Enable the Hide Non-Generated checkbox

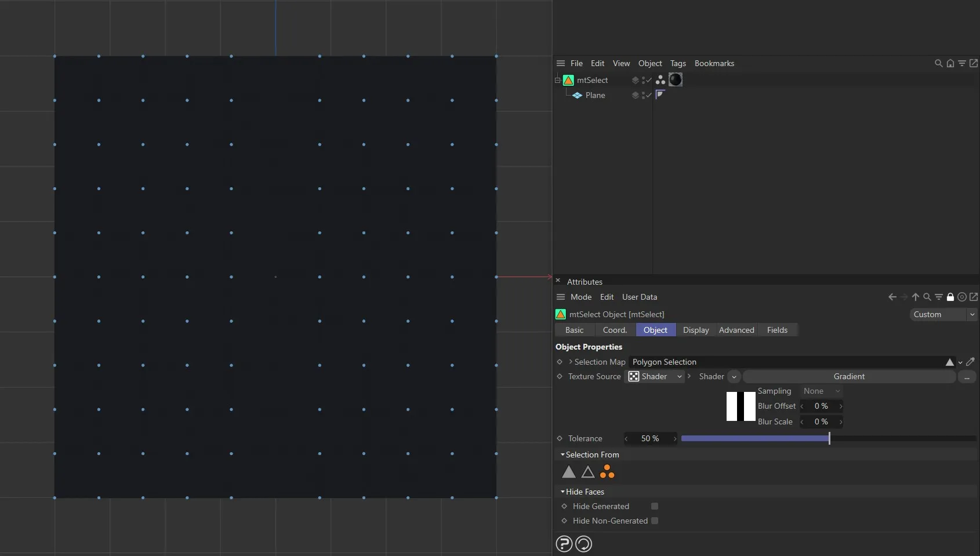(x=654, y=521)
